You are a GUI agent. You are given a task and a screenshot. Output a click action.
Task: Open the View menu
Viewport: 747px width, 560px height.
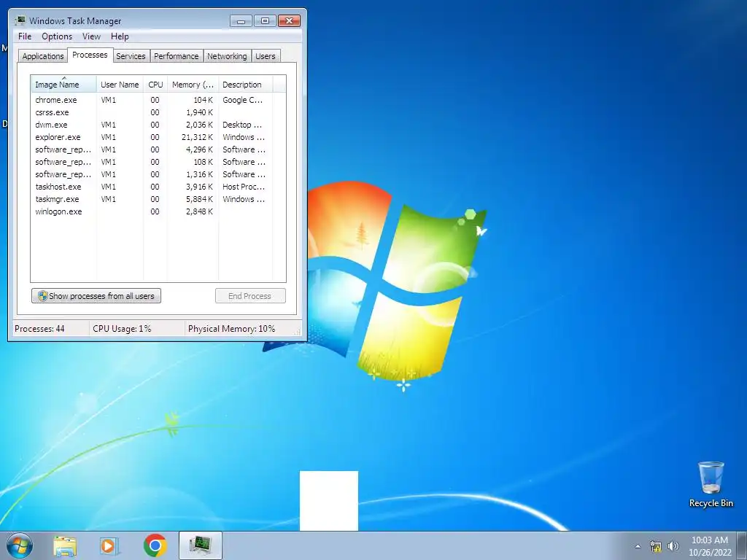(x=91, y=36)
